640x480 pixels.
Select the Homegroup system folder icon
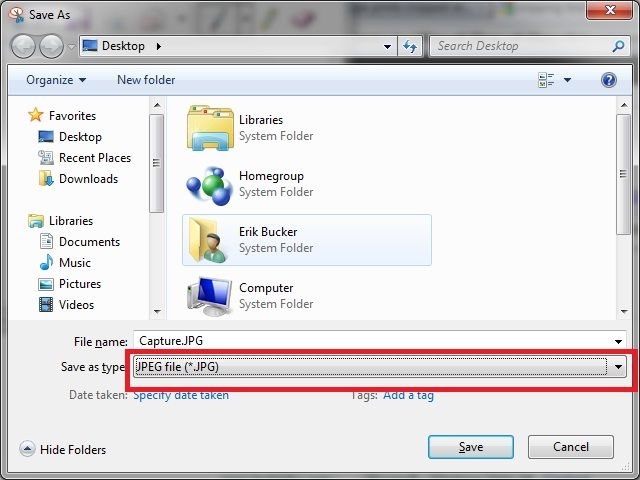coord(209,185)
